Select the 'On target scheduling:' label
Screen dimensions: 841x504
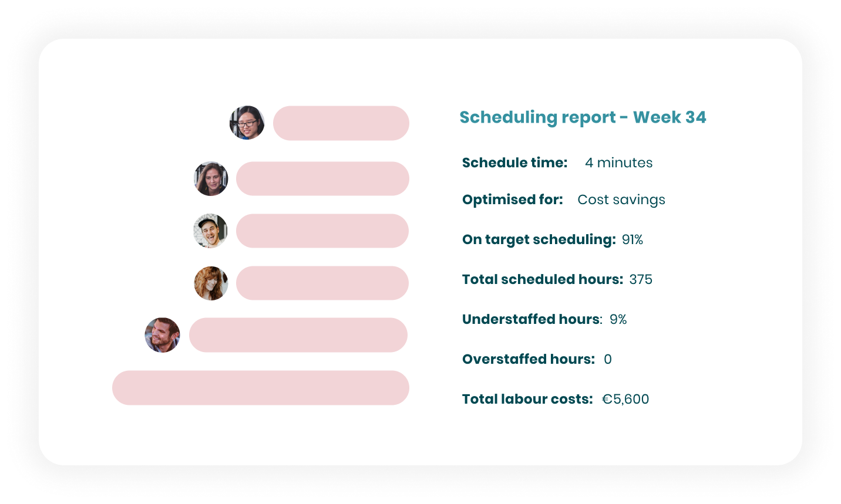(539, 239)
